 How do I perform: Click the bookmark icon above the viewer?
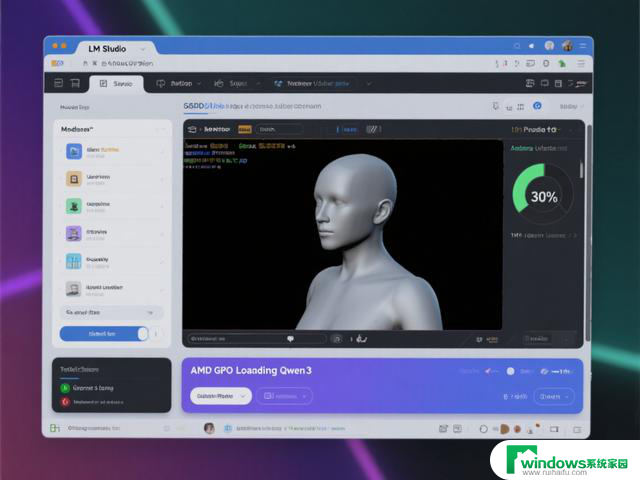pyautogui.click(x=496, y=107)
